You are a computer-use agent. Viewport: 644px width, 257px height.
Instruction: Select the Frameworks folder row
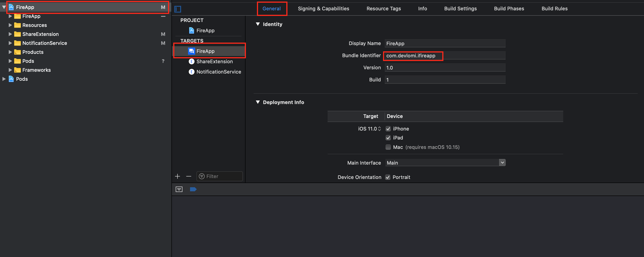pyautogui.click(x=37, y=70)
